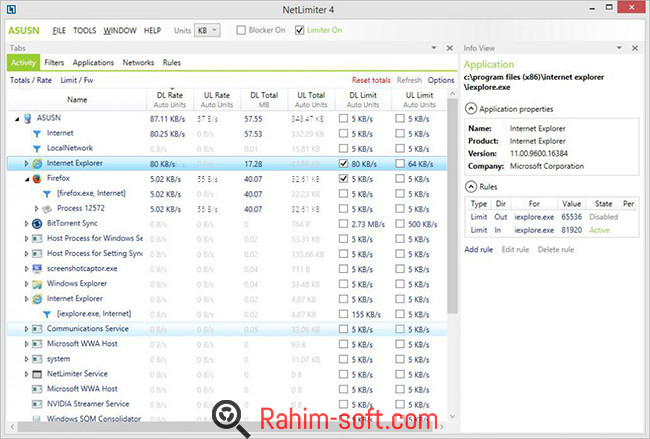Screen dimensions: 650x439
Task: Uncheck Internet Explorer 80 KB/s DL limit
Action: pyautogui.click(x=343, y=163)
